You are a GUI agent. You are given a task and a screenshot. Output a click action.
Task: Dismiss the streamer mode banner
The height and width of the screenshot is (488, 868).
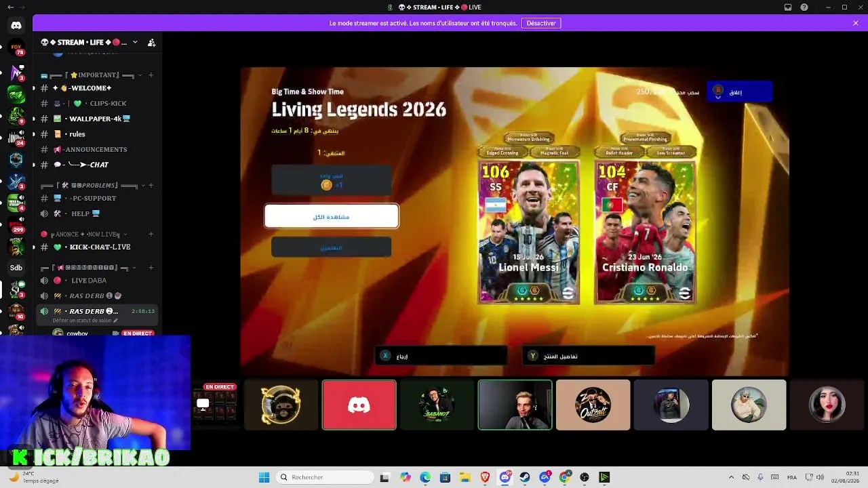[856, 23]
